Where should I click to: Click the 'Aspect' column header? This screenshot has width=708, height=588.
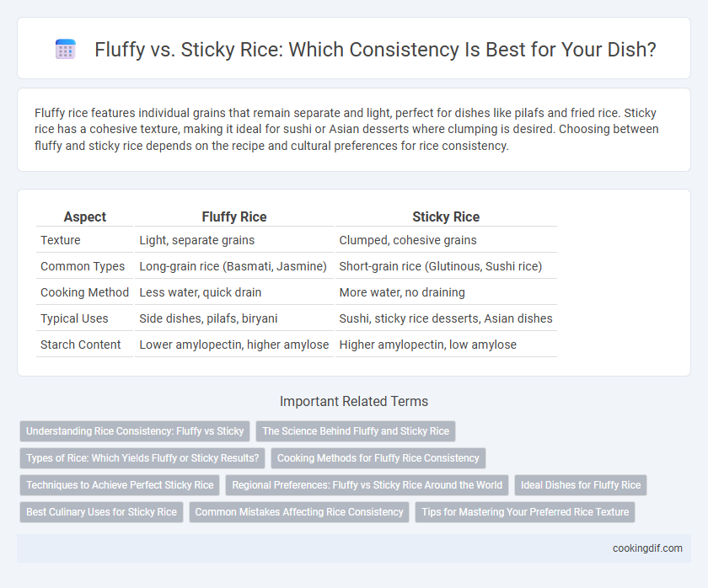84,217
